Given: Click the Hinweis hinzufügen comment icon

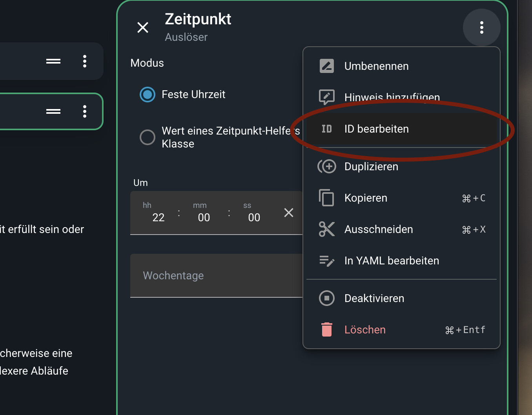Looking at the screenshot, I should click(x=327, y=97).
